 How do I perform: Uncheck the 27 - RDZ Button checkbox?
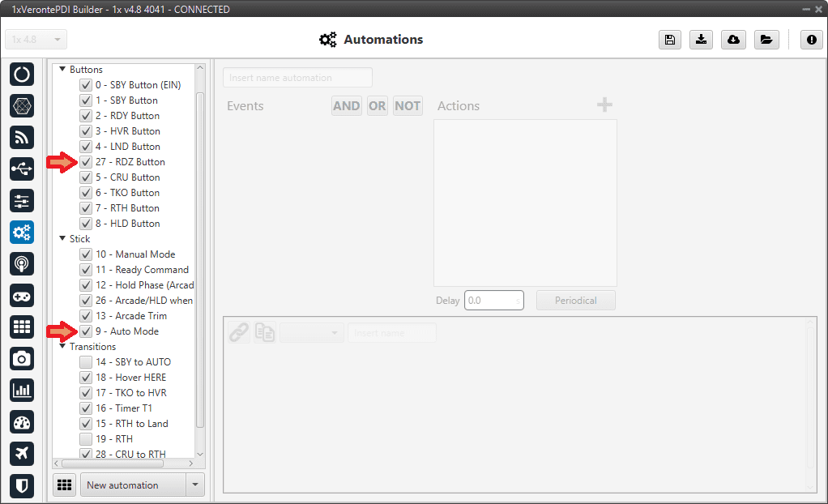(86, 162)
